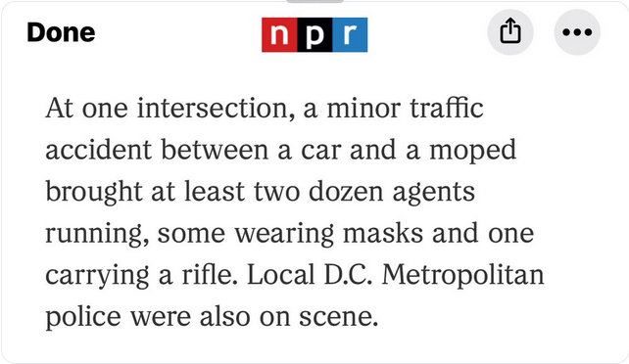
Task: Open the three-dot more options menu
Action: 577,31
